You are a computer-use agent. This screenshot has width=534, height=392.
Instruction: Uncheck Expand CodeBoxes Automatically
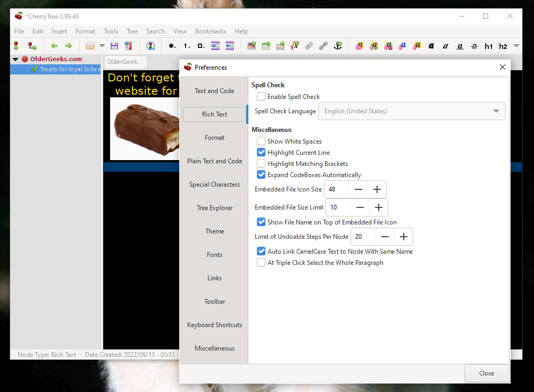(261, 174)
